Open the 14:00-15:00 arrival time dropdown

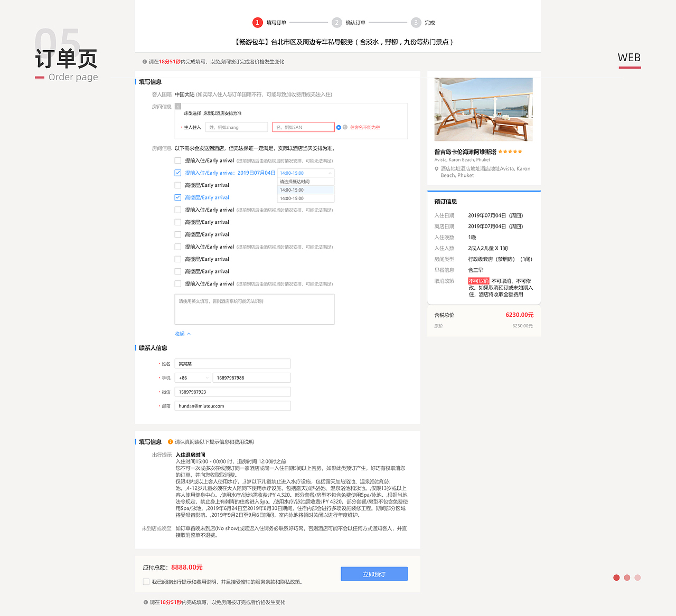(x=306, y=173)
